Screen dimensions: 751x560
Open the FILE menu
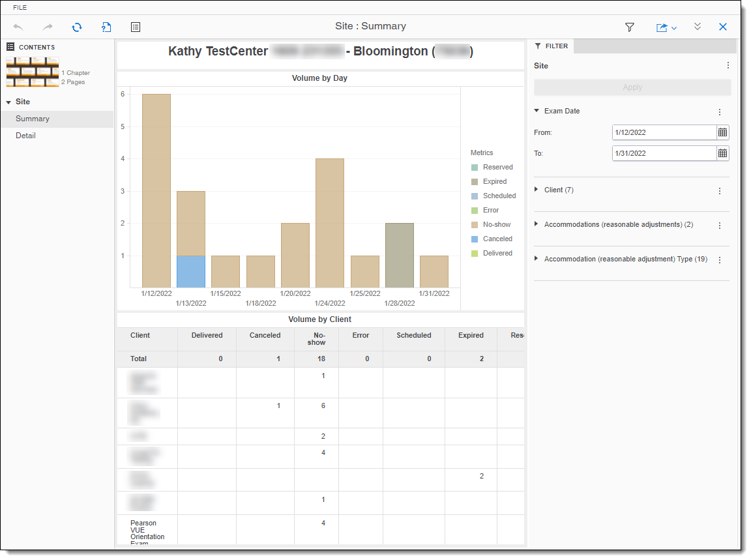[x=20, y=8]
